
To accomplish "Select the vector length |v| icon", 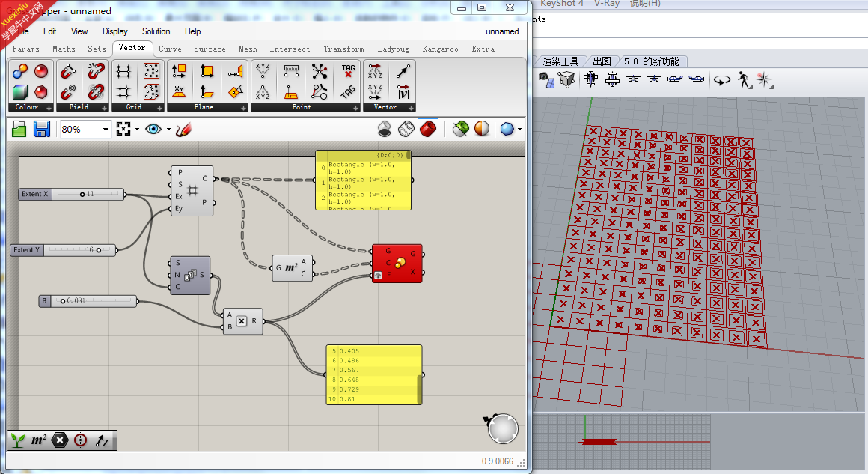I will pos(403,91).
